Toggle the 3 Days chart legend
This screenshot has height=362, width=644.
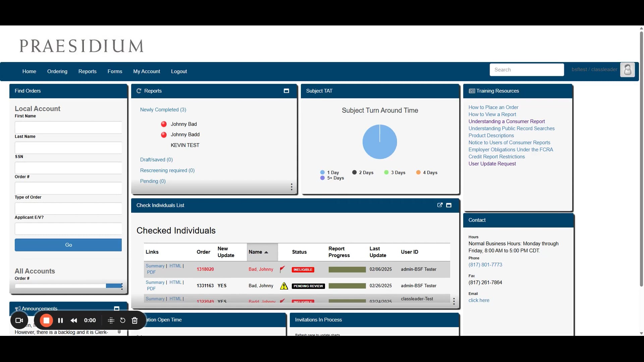[395, 173]
